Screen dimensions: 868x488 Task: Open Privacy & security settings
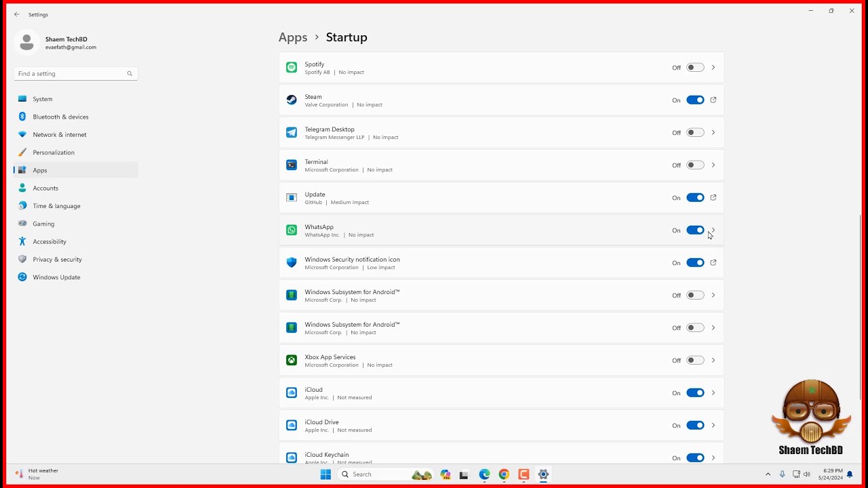[75, 260]
